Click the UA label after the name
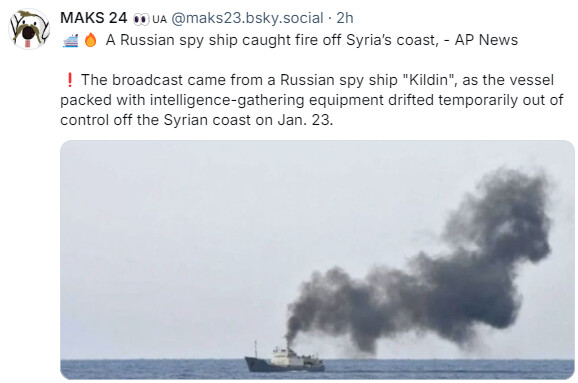The width and height of the screenshot is (578, 383). coord(160,19)
